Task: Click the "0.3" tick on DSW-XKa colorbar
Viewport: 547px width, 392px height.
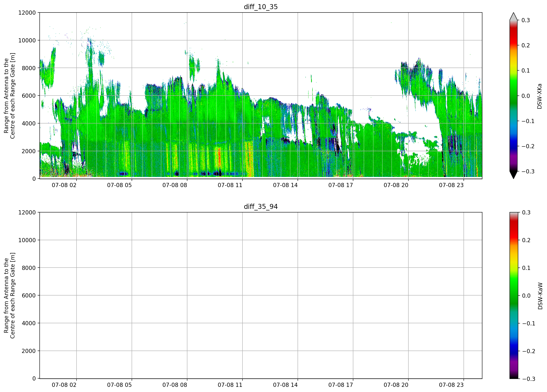Action: coord(526,20)
